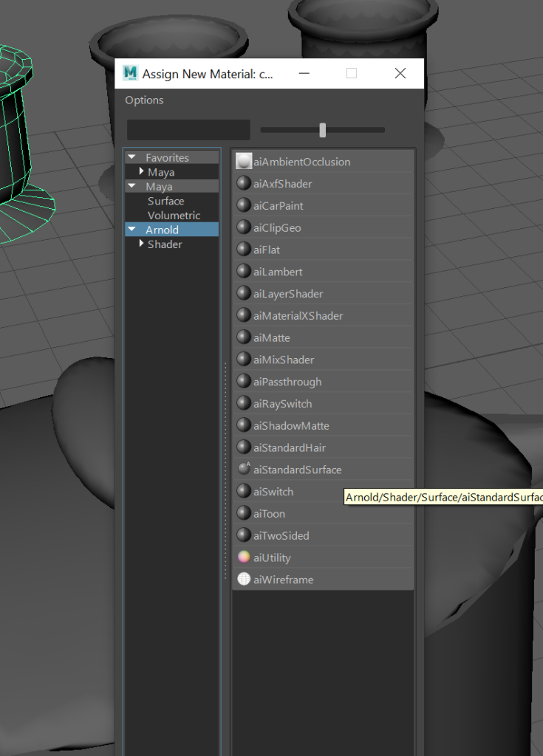This screenshot has width=543, height=756.
Task: Choose the aiMatte shader name
Action: (272, 338)
